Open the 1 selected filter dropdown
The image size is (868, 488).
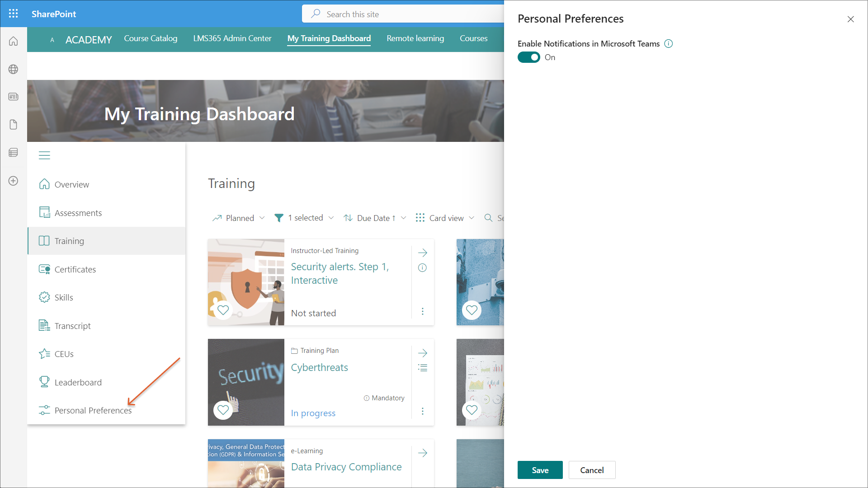coord(304,218)
